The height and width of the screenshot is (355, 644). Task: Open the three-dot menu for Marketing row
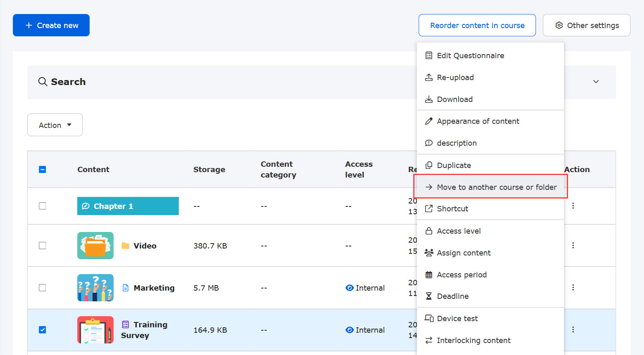(x=573, y=287)
